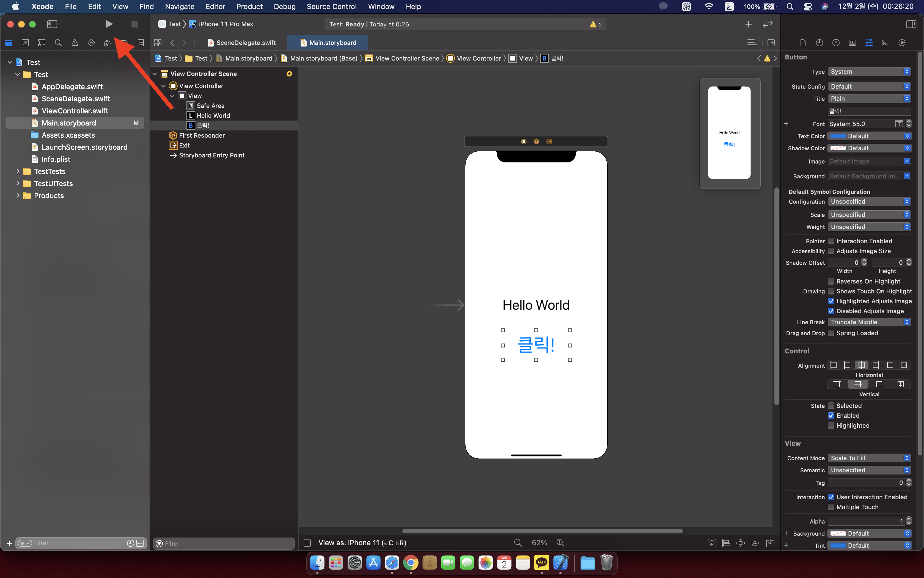Image resolution: width=924 pixels, height=578 pixels.
Task: Add an editor on the right
Action: (x=771, y=43)
